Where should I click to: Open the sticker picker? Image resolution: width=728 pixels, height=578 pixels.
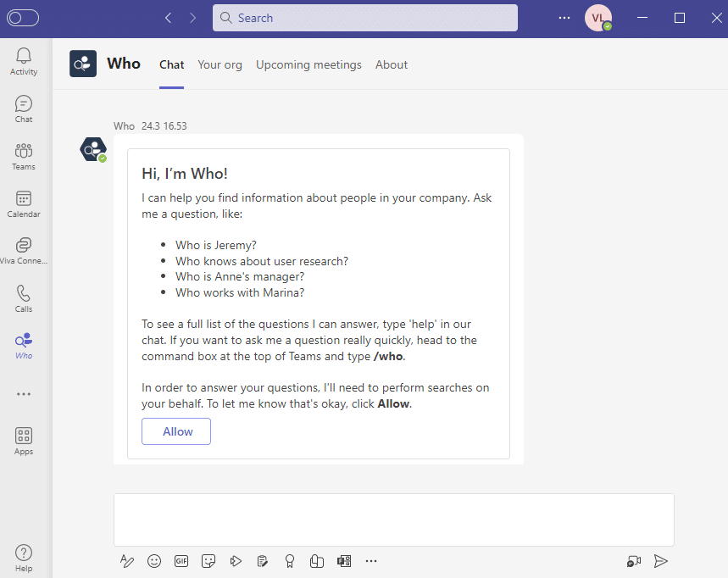[x=208, y=561]
